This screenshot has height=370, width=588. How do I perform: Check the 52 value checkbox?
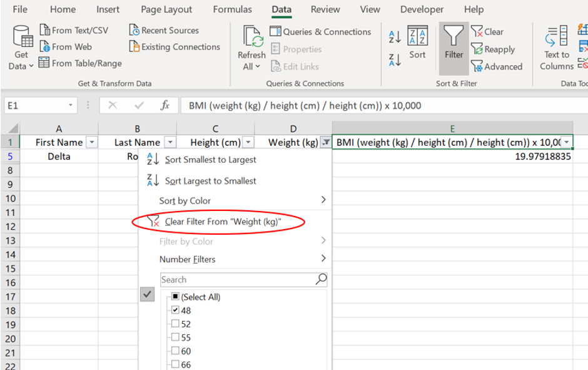coord(176,324)
